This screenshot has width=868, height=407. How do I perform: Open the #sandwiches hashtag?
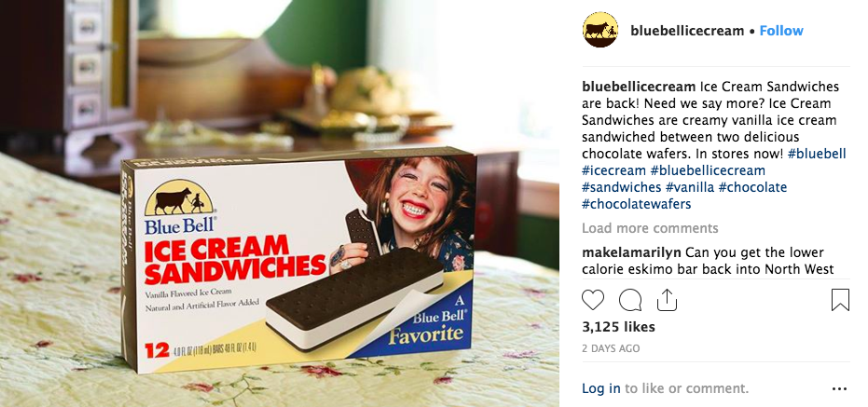622,187
